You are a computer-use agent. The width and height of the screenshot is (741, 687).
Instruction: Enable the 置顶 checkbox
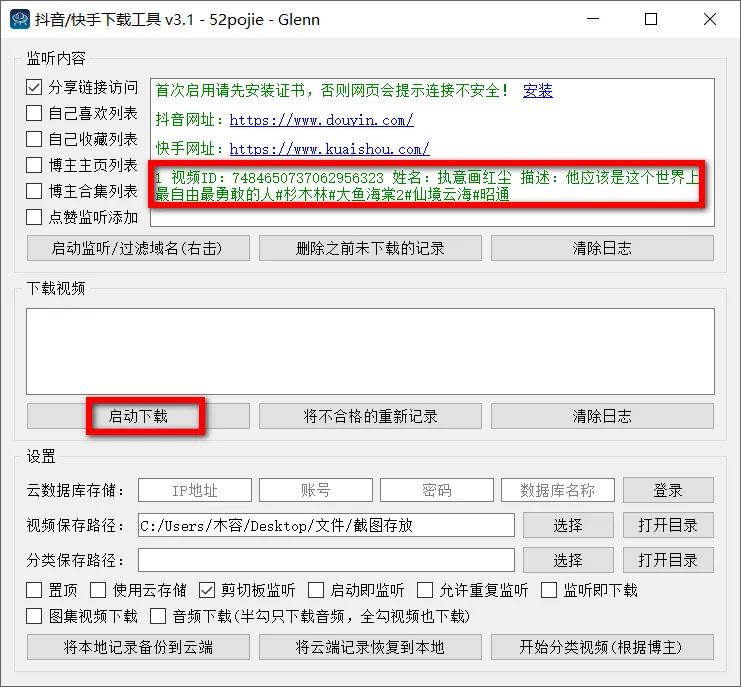coord(34,590)
